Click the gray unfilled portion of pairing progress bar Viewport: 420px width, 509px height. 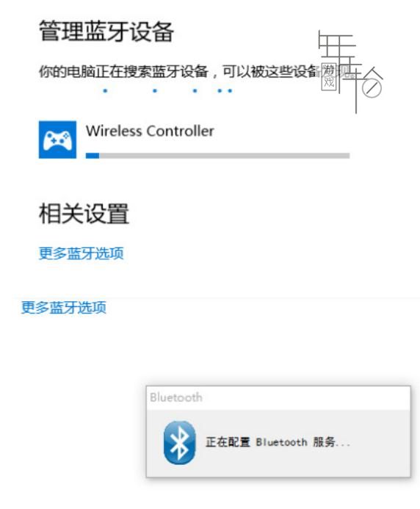coord(224,156)
